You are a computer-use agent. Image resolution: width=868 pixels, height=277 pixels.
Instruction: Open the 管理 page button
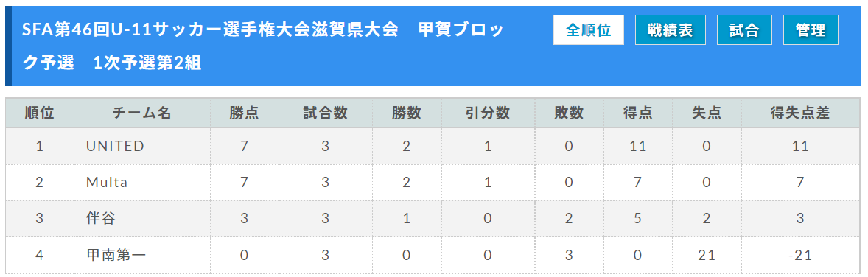(811, 30)
